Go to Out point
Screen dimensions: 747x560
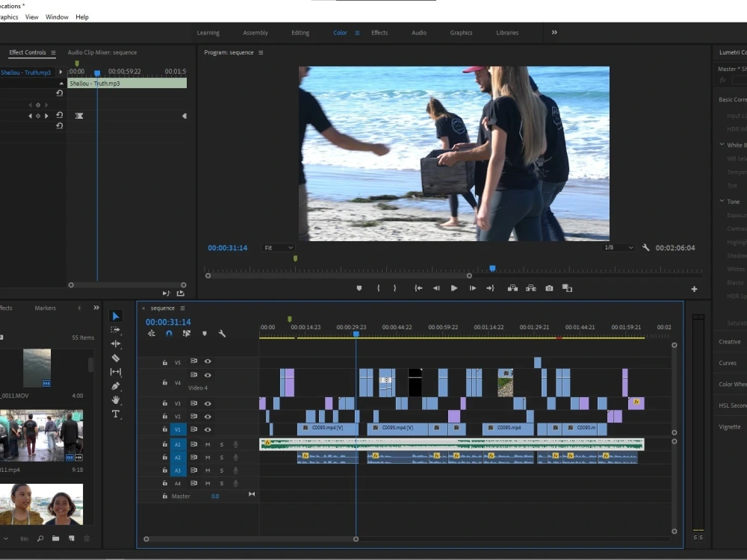[490, 288]
